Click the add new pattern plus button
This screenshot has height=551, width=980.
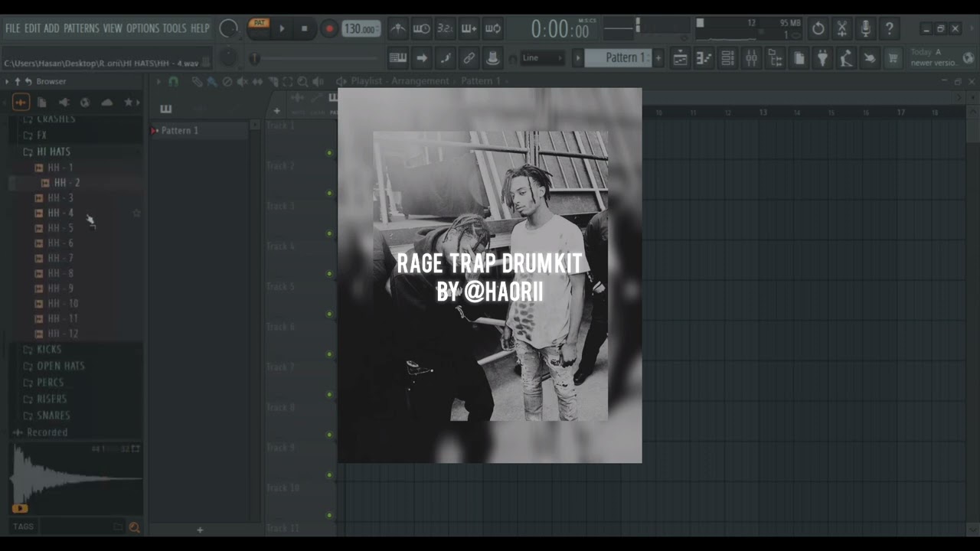[658, 58]
